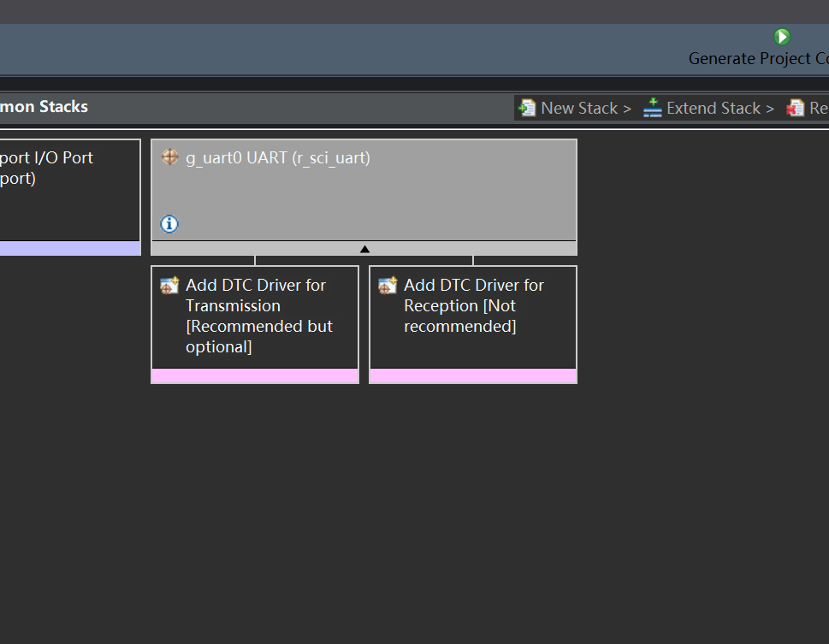Select Add DTC Driver for Transmission block
829x644 pixels.
pos(255,317)
